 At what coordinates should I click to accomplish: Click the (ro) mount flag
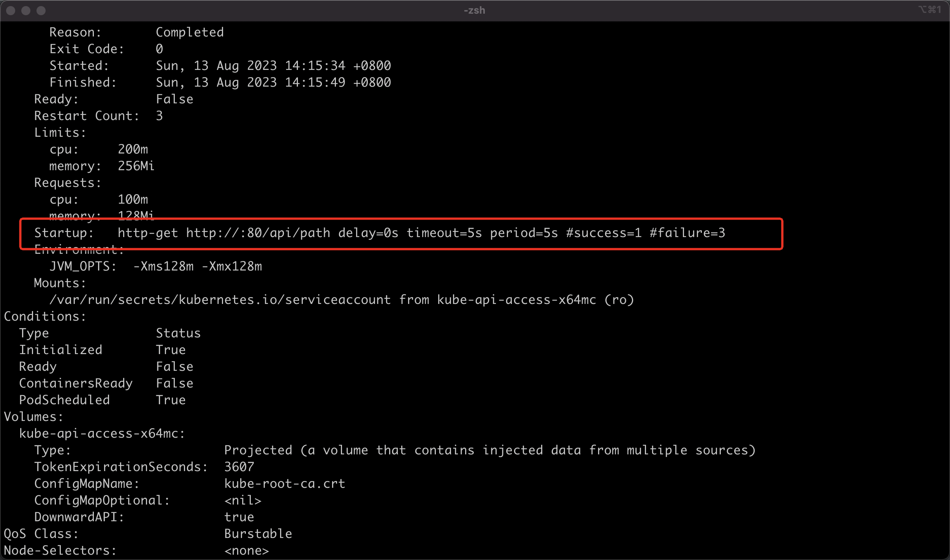[619, 300]
